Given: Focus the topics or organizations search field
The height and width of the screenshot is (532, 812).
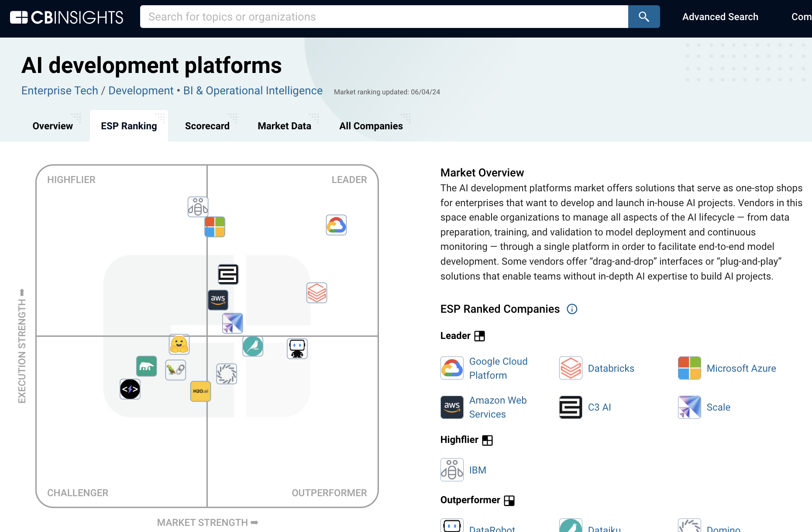Looking at the screenshot, I should (x=384, y=17).
